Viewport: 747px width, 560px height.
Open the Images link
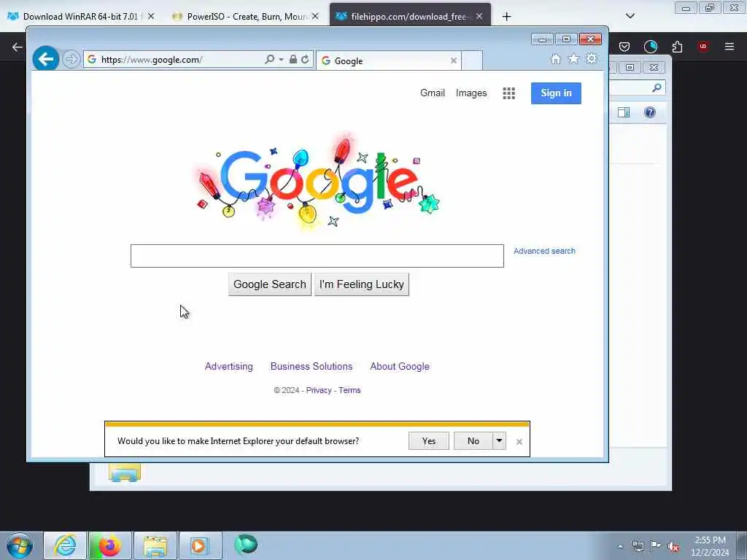(x=471, y=93)
